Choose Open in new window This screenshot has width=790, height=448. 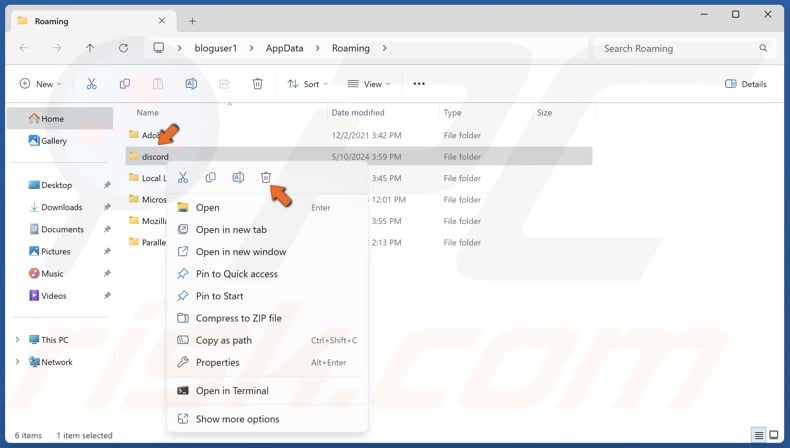267,252
